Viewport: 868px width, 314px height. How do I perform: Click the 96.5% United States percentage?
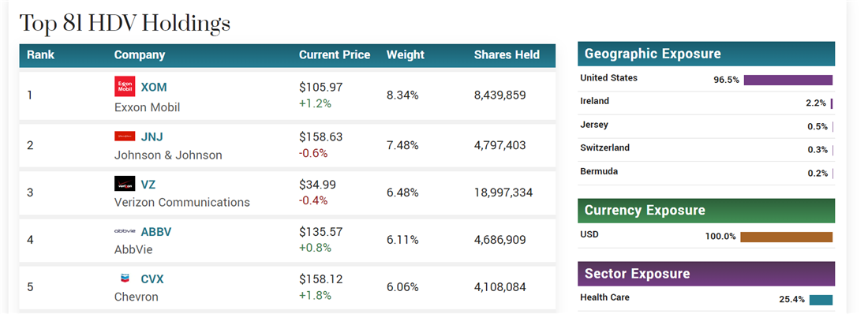pos(726,80)
